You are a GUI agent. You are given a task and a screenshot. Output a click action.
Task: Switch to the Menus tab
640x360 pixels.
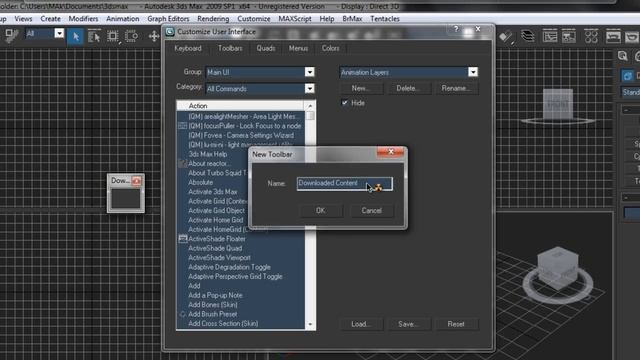(298, 48)
